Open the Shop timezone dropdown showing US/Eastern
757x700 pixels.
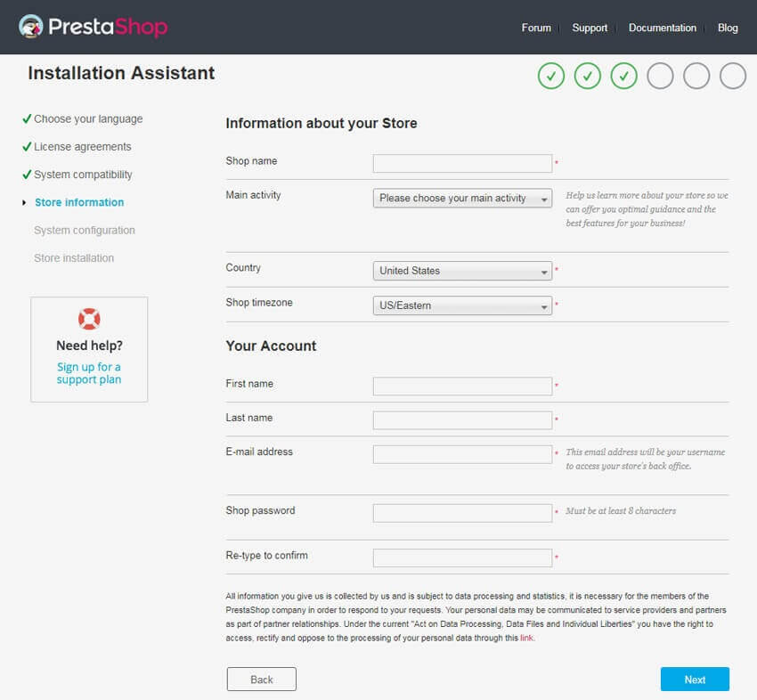point(462,305)
